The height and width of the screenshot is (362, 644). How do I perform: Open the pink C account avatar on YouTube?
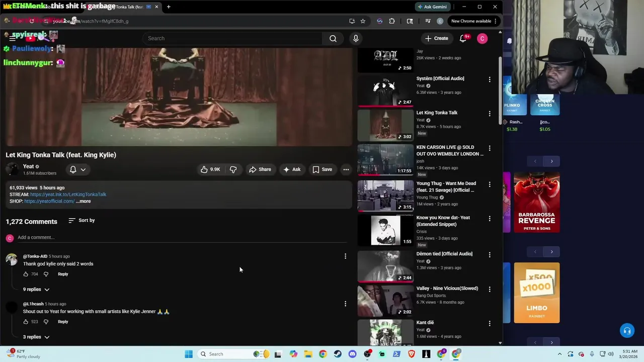[x=482, y=38]
